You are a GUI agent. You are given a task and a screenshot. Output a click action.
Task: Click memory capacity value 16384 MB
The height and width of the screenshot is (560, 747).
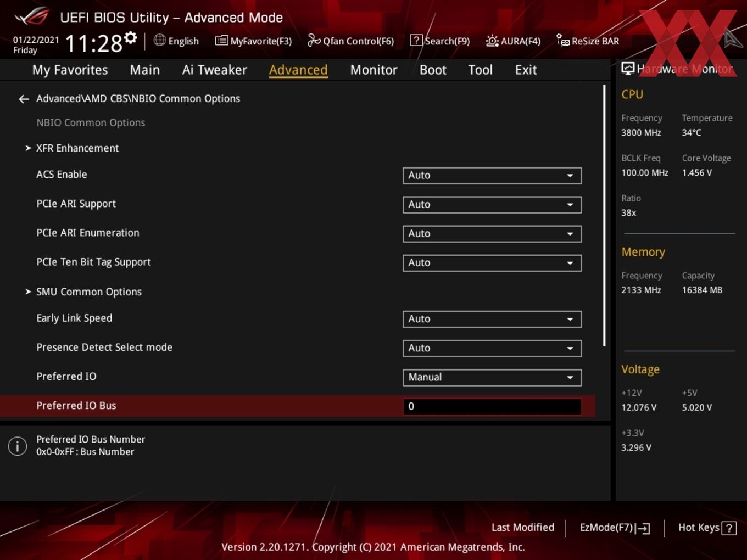coord(702,290)
